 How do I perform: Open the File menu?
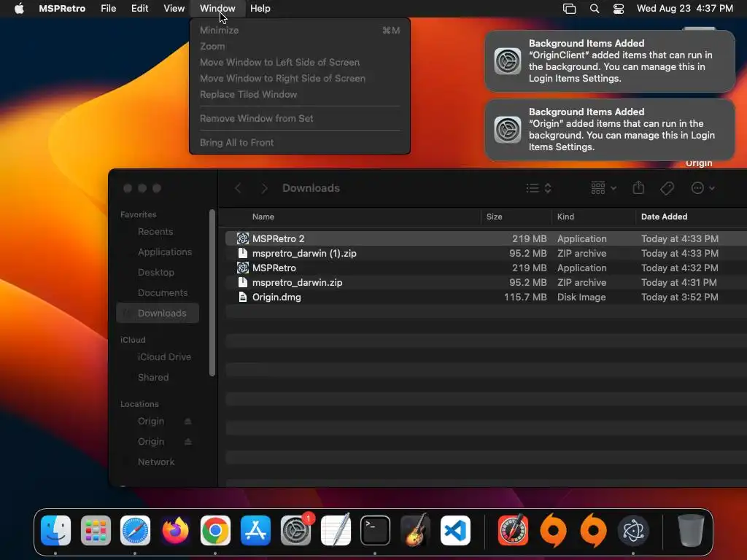[108, 8]
